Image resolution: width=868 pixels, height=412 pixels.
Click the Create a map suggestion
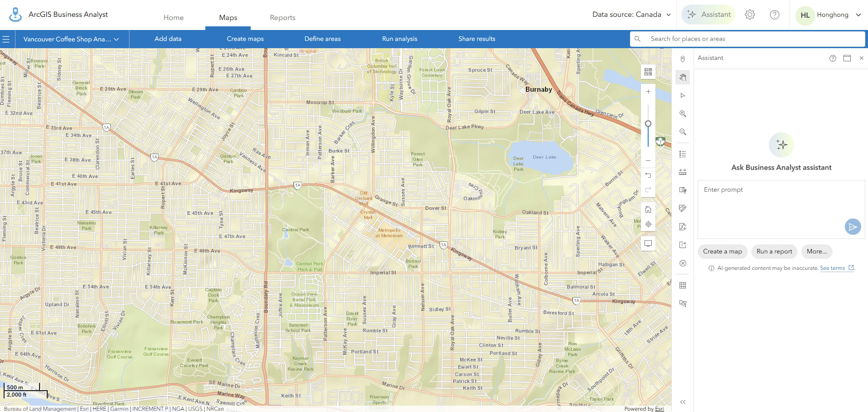(723, 252)
